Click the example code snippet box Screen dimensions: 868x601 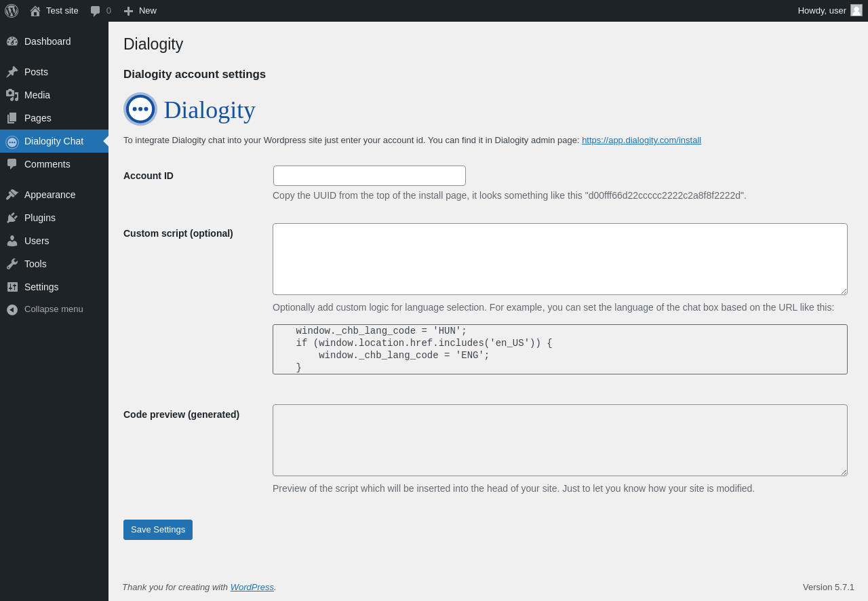point(560,349)
